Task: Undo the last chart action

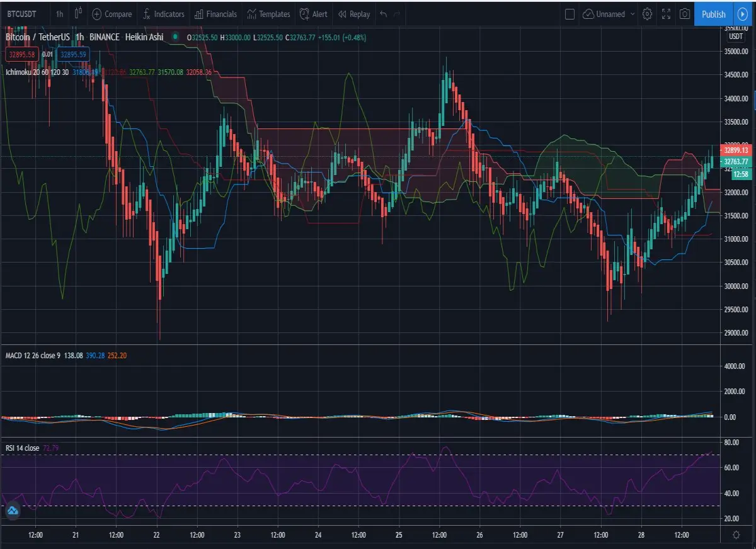Action: [383, 14]
